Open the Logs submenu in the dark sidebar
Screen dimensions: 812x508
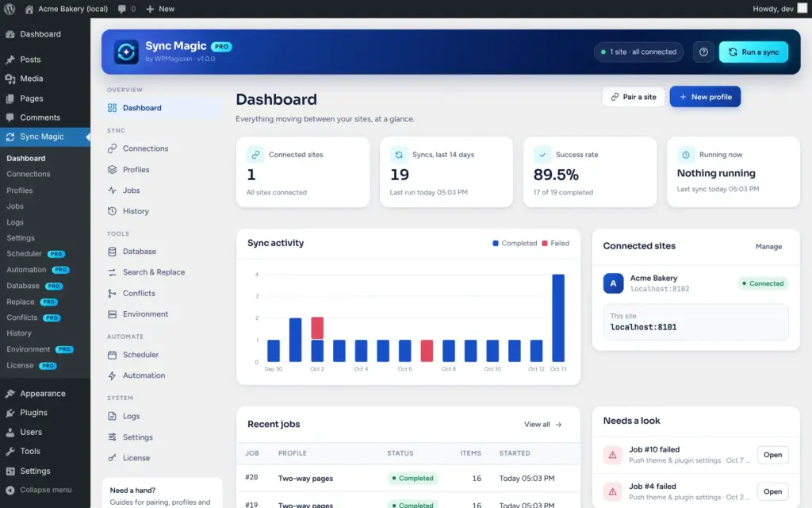(15, 222)
